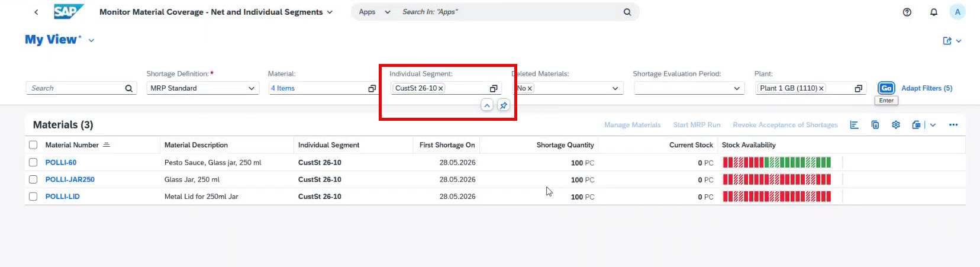The height and width of the screenshot is (267, 980).
Task: Open the share menu chevron
Action: click(959, 41)
